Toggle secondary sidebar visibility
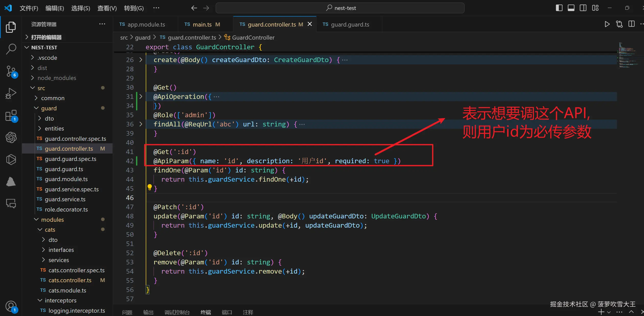 [583, 8]
